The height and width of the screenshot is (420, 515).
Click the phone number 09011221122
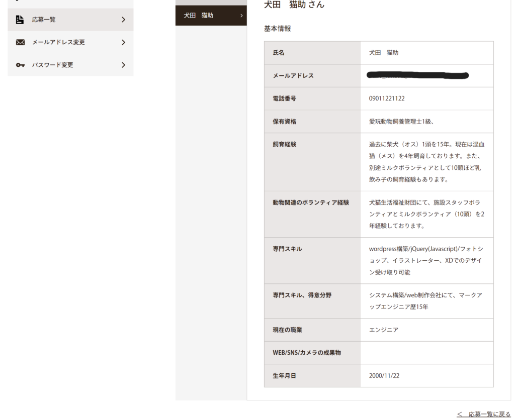point(387,98)
